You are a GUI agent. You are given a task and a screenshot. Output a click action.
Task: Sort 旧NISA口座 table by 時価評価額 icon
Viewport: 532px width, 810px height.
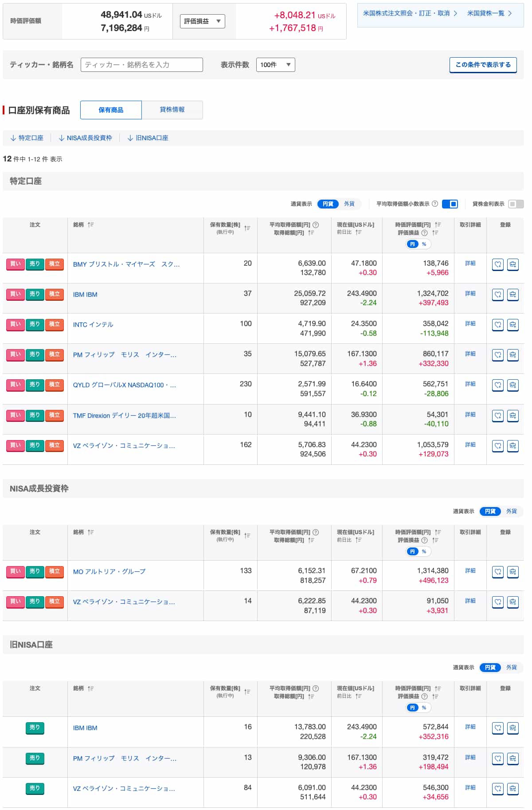[x=438, y=688]
